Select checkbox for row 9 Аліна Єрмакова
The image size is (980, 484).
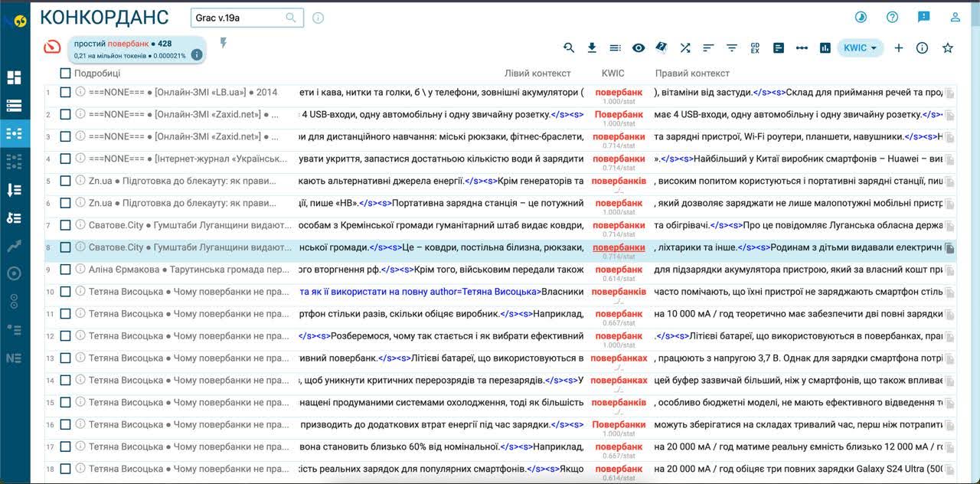pos(65,270)
